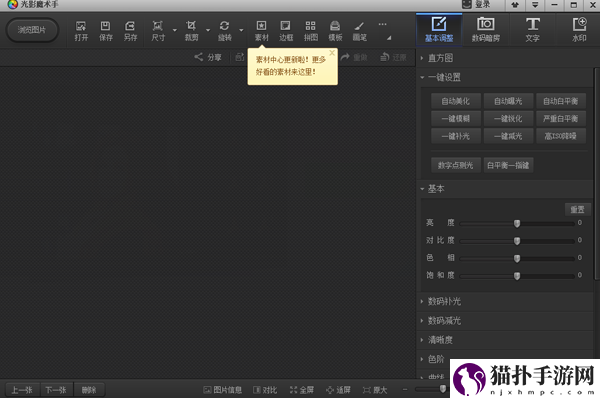The height and width of the screenshot is (398, 600).
Task: Click the 饱和度 (Saturation) slider handle
Action: pos(517,276)
